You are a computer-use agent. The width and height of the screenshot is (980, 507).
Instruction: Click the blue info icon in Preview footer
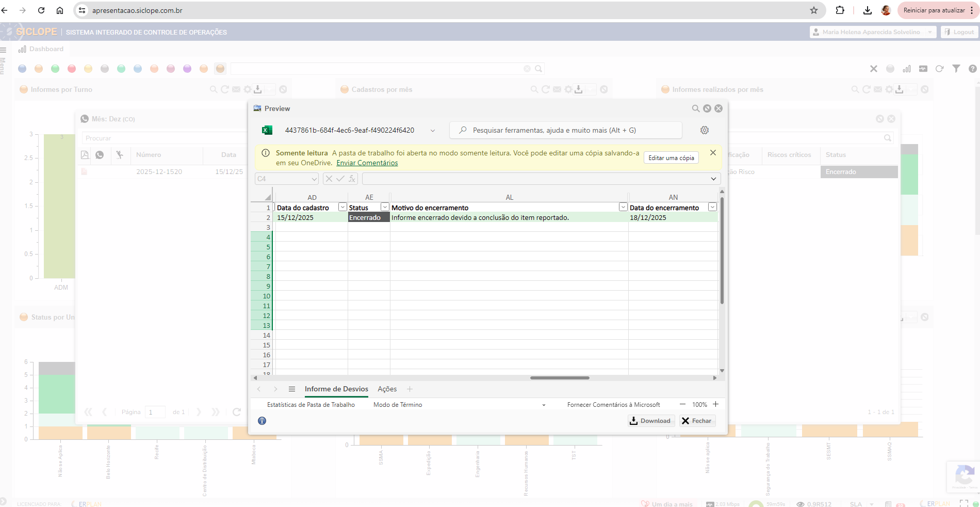coord(262,421)
